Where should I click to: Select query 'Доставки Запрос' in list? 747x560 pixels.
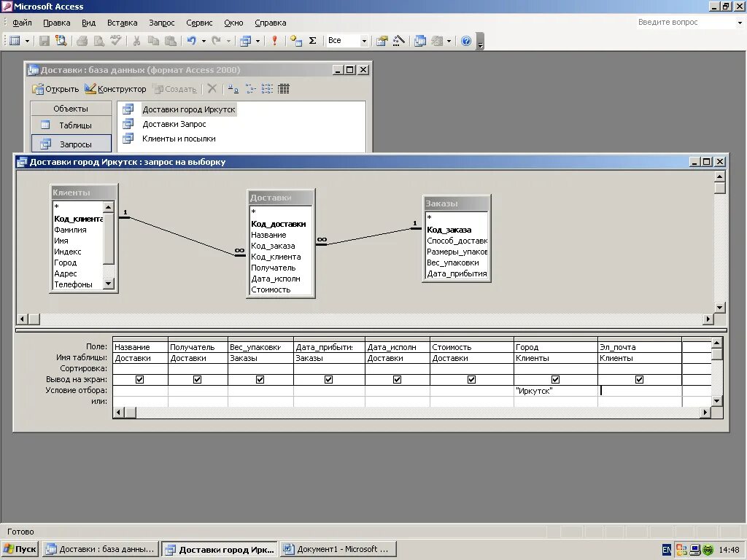click(x=174, y=124)
